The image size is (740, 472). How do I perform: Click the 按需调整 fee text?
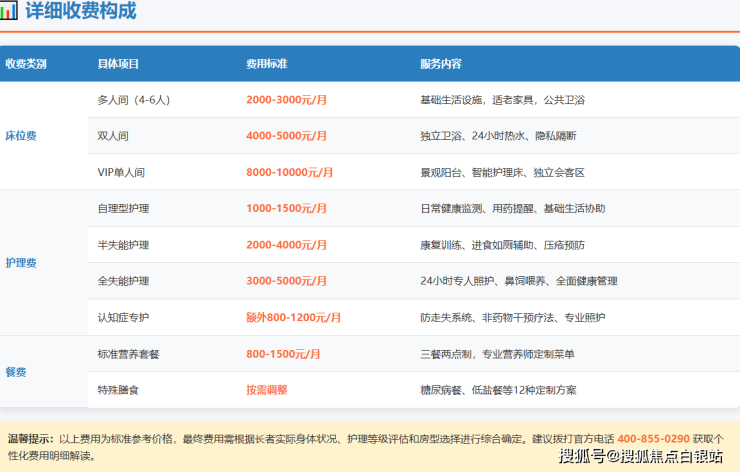tap(266, 390)
